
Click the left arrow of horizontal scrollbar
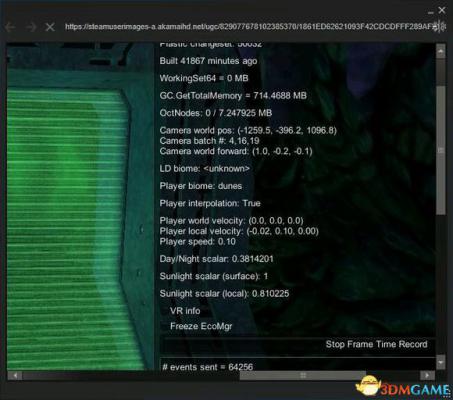coord(15,375)
